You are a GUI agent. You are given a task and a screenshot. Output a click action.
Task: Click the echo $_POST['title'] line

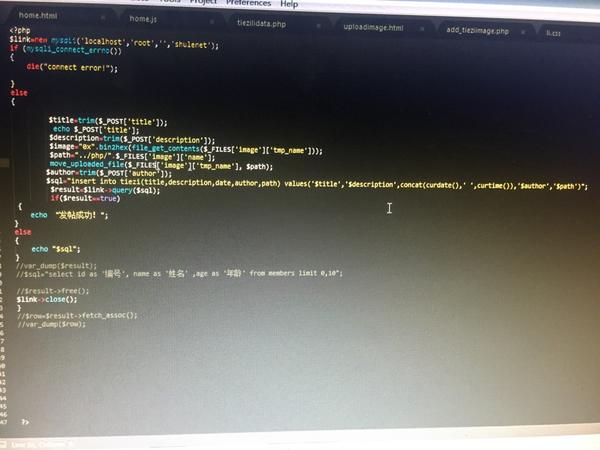coord(96,130)
